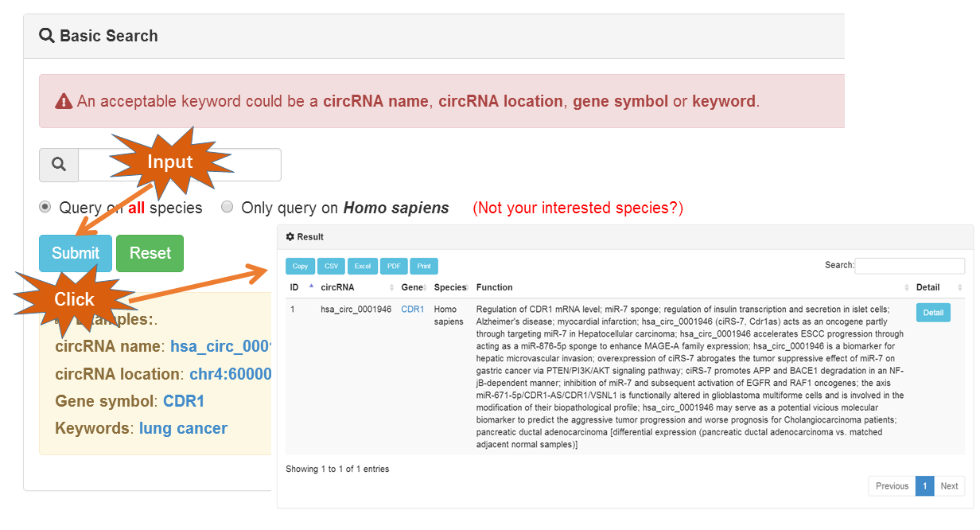Click the sort arrows on the Detail column
980x530 pixels.
point(959,287)
